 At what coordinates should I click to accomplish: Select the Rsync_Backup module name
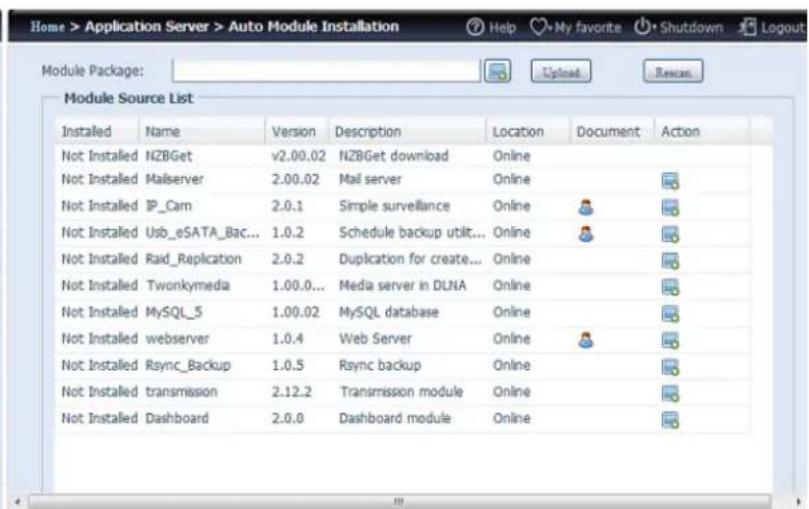[188, 365]
